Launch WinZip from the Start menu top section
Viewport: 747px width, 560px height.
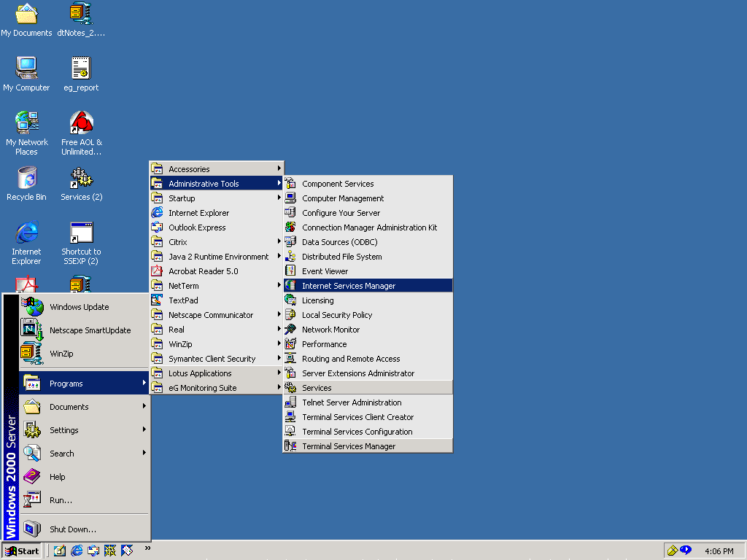[85, 354]
